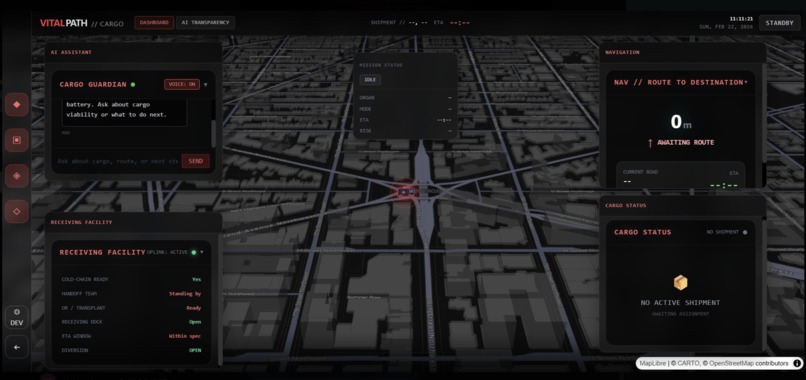Focus the Ask about cargo input field

[x=118, y=161]
